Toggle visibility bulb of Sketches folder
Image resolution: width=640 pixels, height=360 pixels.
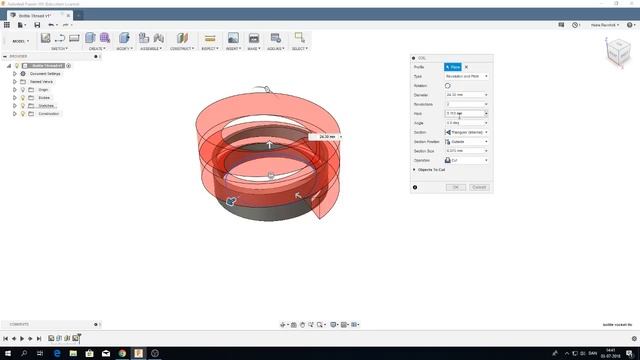click(x=23, y=106)
